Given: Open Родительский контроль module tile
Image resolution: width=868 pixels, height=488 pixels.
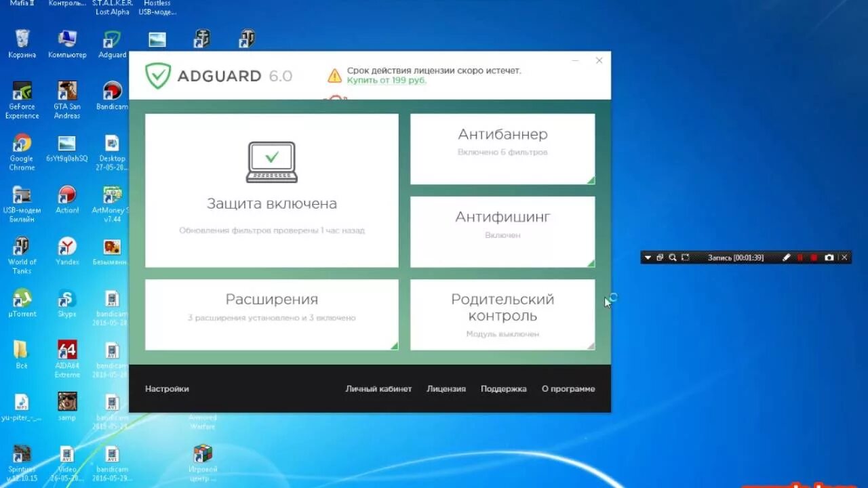Looking at the screenshot, I should point(502,315).
